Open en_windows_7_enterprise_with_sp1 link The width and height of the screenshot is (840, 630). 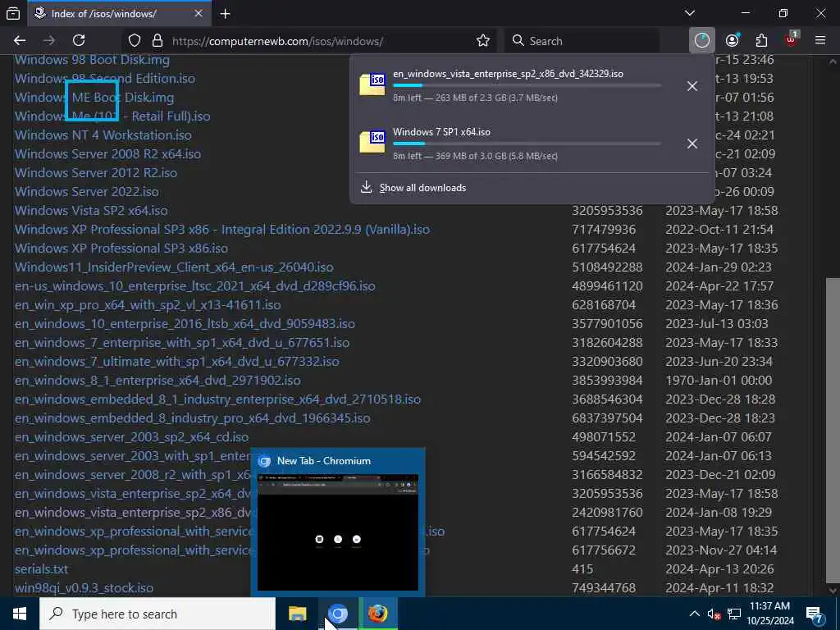(x=182, y=342)
